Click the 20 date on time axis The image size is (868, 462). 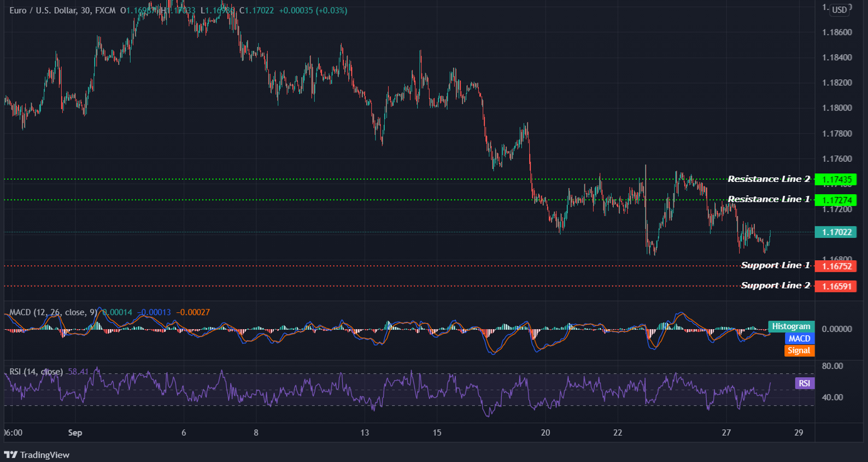tap(546, 432)
